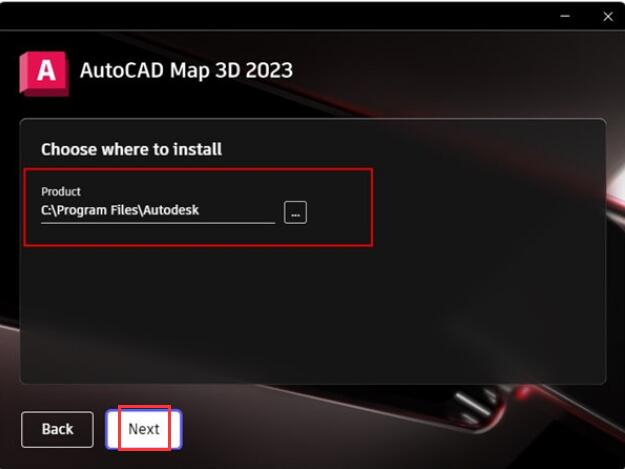Click the 'C:\' start of install path
Image resolution: width=625 pixels, height=469 pixels.
[x=49, y=210]
